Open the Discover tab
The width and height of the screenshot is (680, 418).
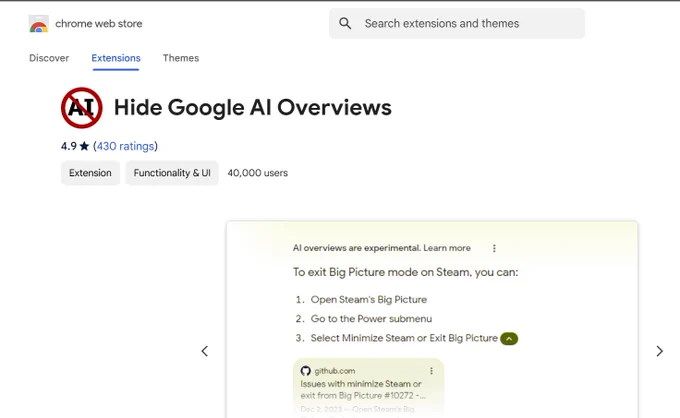(x=49, y=58)
